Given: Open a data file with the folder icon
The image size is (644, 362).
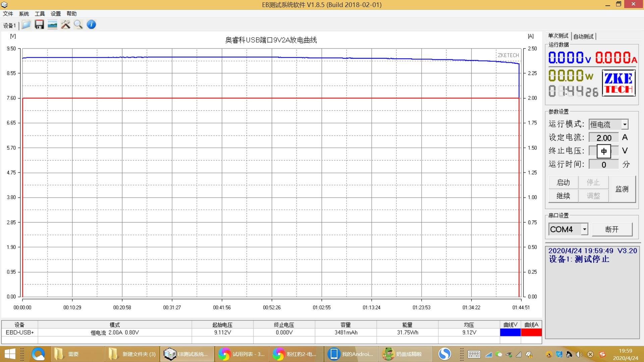Looking at the screenshot, I should coord(26,24).
